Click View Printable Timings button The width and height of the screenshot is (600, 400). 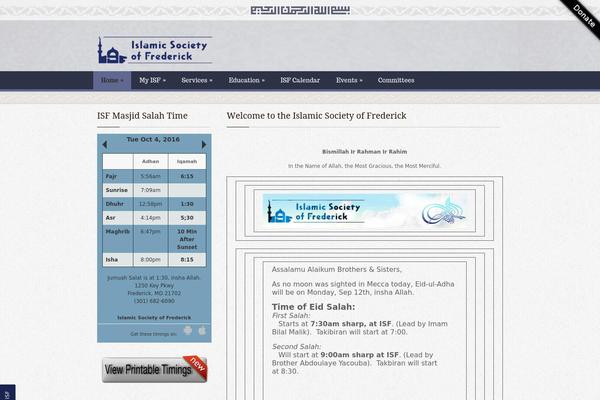pos(155,369)
